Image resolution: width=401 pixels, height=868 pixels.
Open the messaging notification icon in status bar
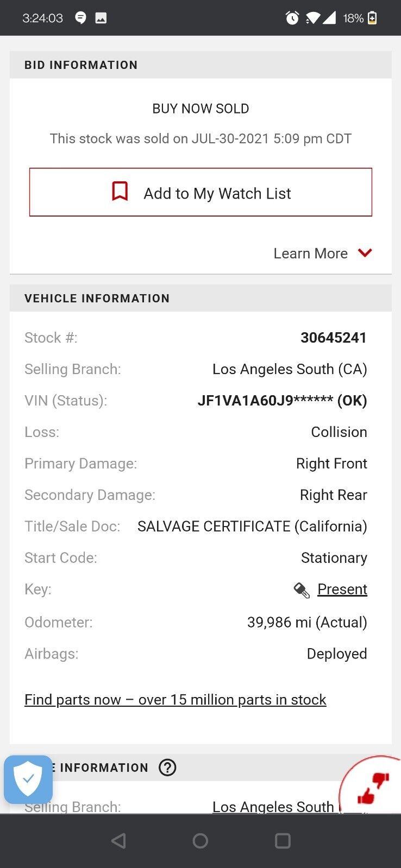tap(80, 18)
